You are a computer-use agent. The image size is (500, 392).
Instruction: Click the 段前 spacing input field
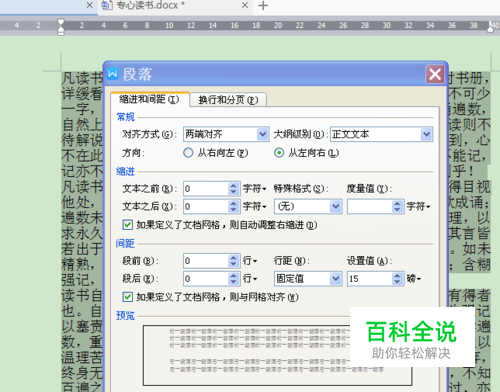click(x=206, y=261)
